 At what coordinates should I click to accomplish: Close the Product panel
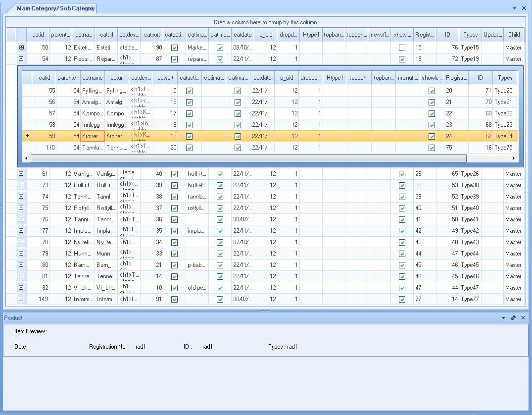coord(523,318)
